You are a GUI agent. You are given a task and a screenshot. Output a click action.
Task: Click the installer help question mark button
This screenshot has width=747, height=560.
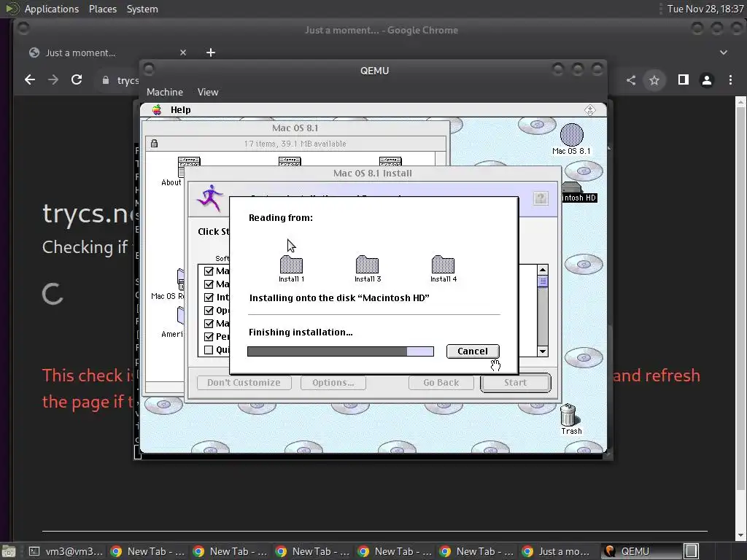(x=541, y=198)
